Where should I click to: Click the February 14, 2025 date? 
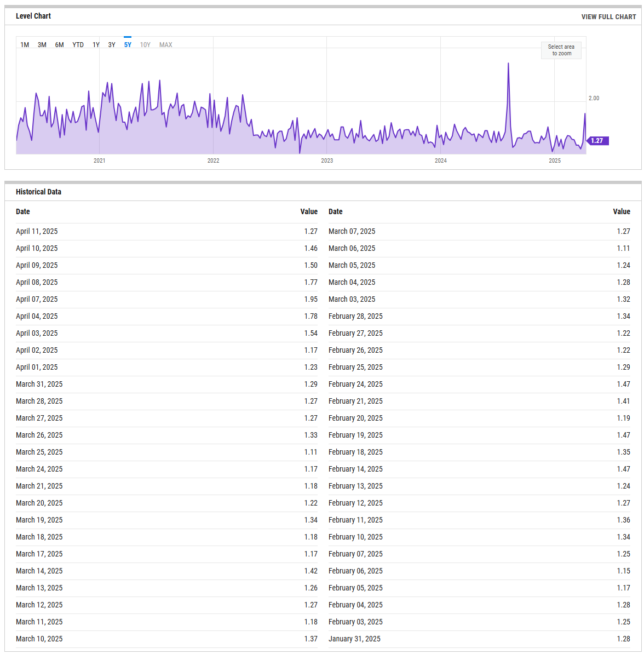355,469
